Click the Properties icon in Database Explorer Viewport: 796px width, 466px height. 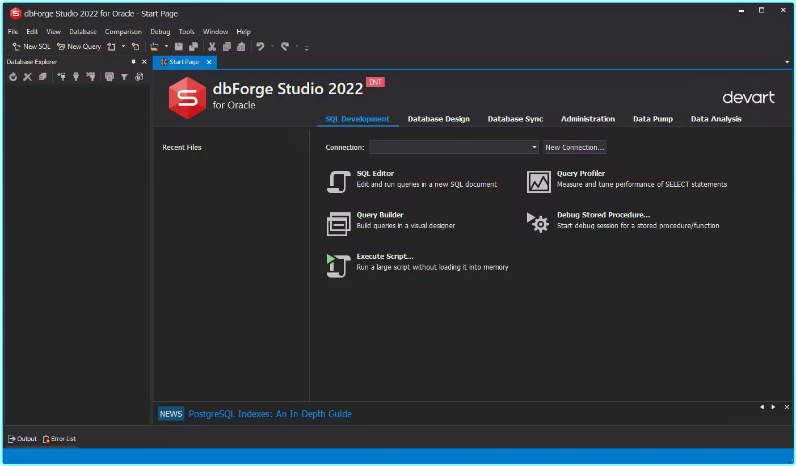pyautogui.click(x=43, y=77)
